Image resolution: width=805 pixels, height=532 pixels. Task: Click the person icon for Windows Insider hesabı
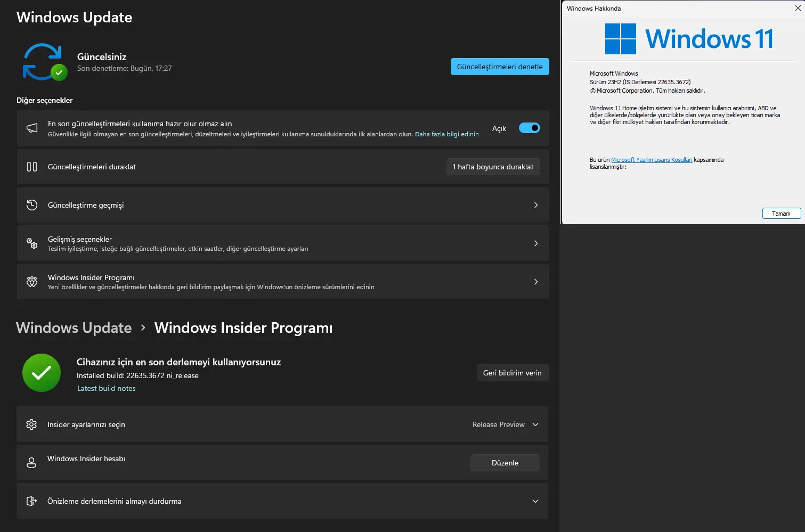[31, 463]
